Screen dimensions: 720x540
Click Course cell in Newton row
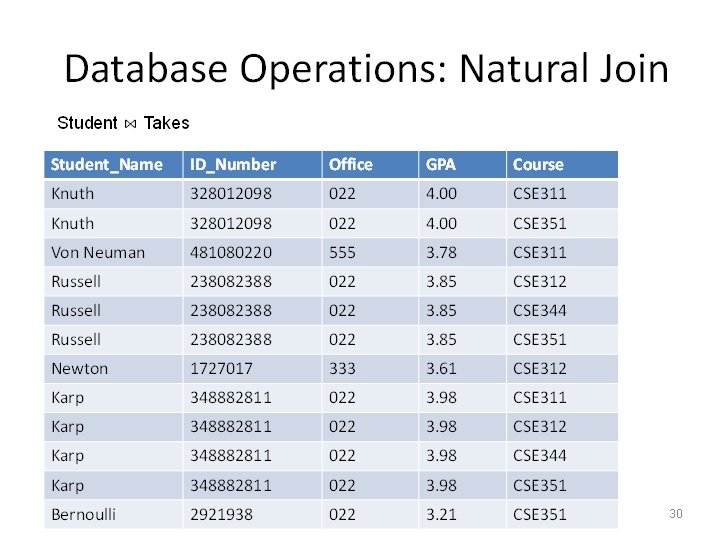[562, 369]
